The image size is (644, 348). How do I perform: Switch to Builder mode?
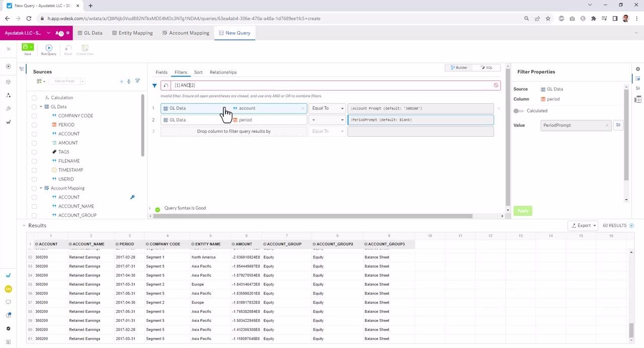coord(459,67)
